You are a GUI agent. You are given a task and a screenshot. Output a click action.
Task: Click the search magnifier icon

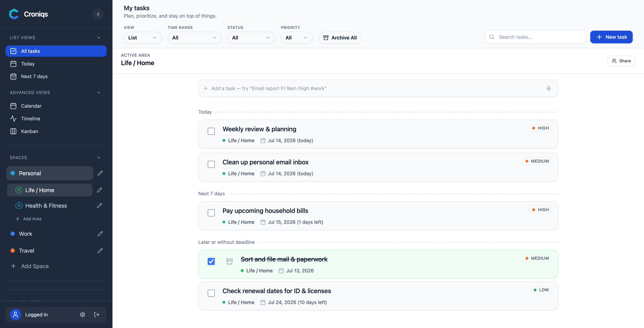click(492, 37)
